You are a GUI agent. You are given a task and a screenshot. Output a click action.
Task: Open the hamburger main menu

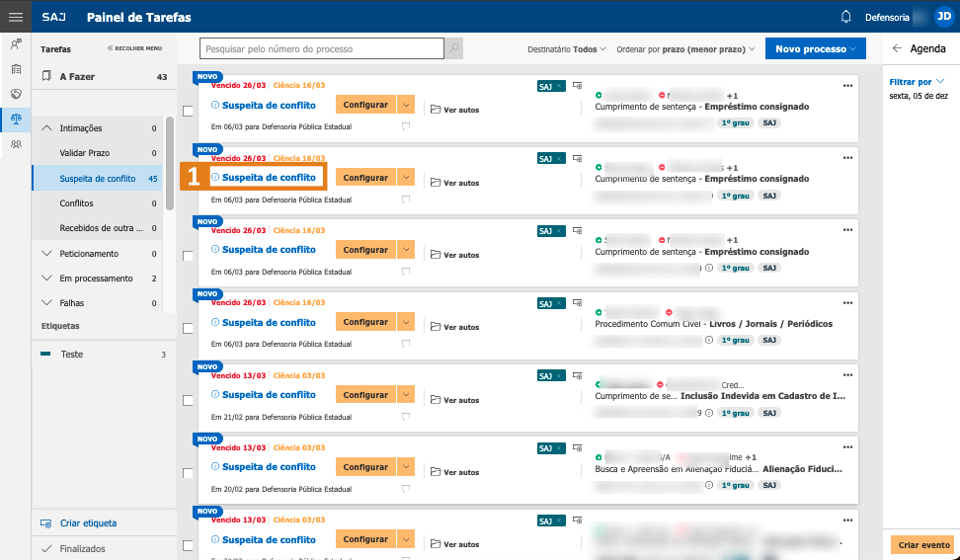point(15,17)
